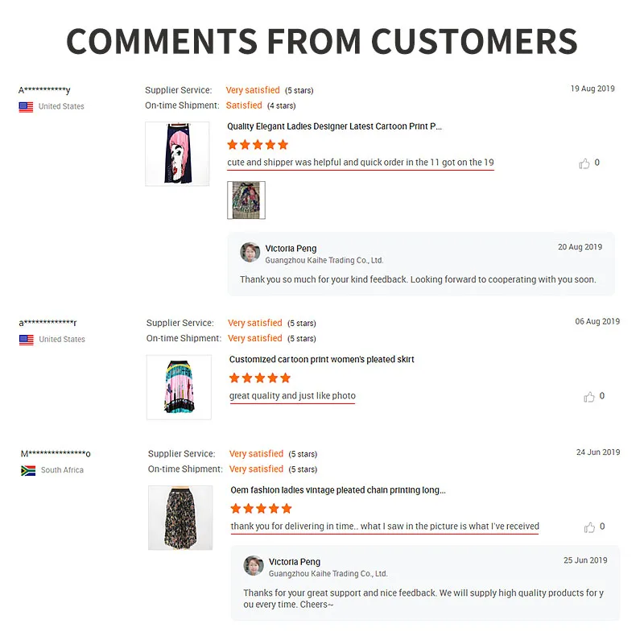Click the South Africa flag icon
Image resolution: width=644 pixels, height=644 pixels.
tap(28, 470)
